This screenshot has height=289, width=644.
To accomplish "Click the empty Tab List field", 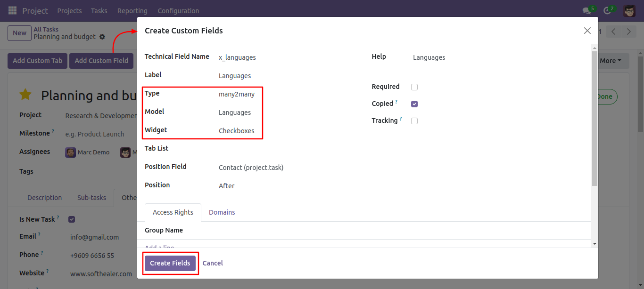I will (288, 149).
